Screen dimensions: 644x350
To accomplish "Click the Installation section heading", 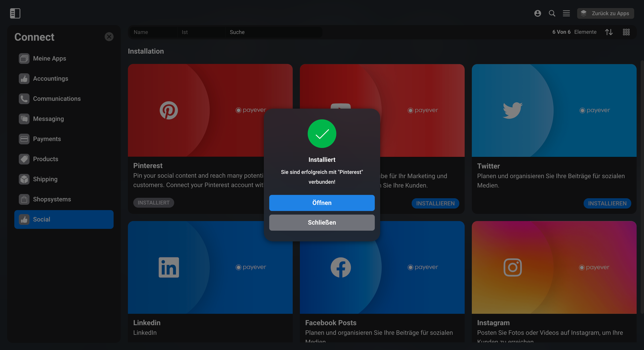I will [146, 51].
